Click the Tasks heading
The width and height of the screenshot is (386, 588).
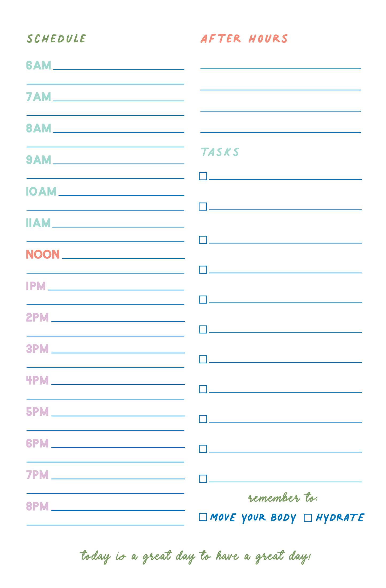220,152
